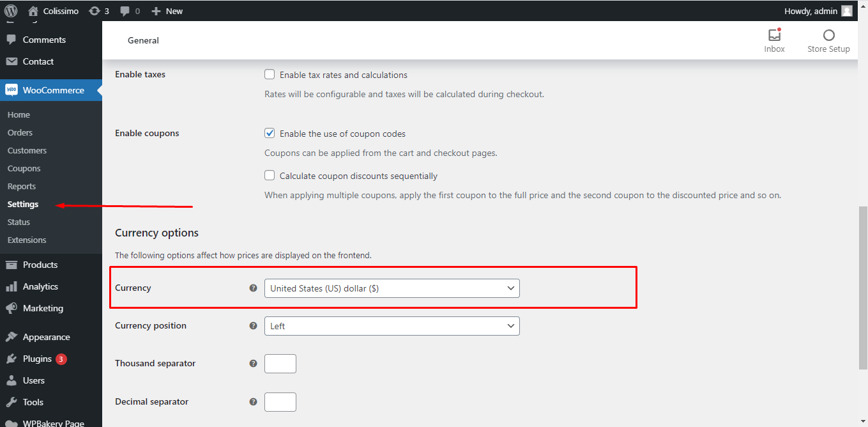Viewport: 868px width, 427px height.
Task: Open the Currency dropdown
Action: [392, 288]
